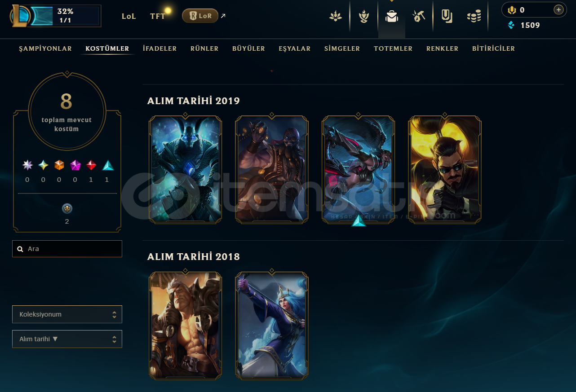
Task: Switch to TFT game mode
Action: click(x=158, y=16)
